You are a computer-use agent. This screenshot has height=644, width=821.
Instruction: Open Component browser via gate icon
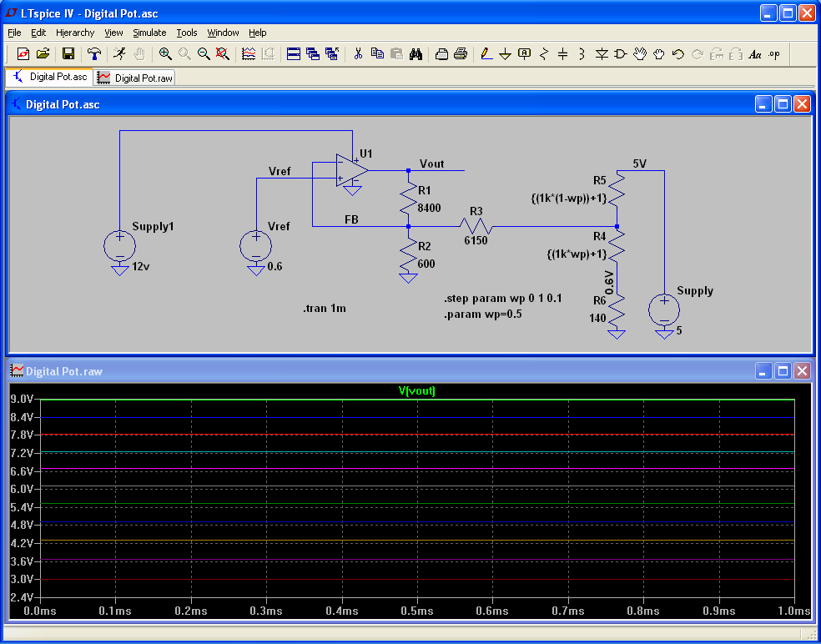click(x=621, y=53)
